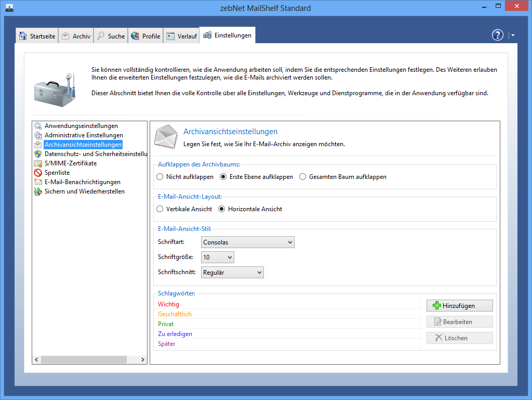532x400 pixels.
Task: Click the help question mark icon
Action: (497, 35)
